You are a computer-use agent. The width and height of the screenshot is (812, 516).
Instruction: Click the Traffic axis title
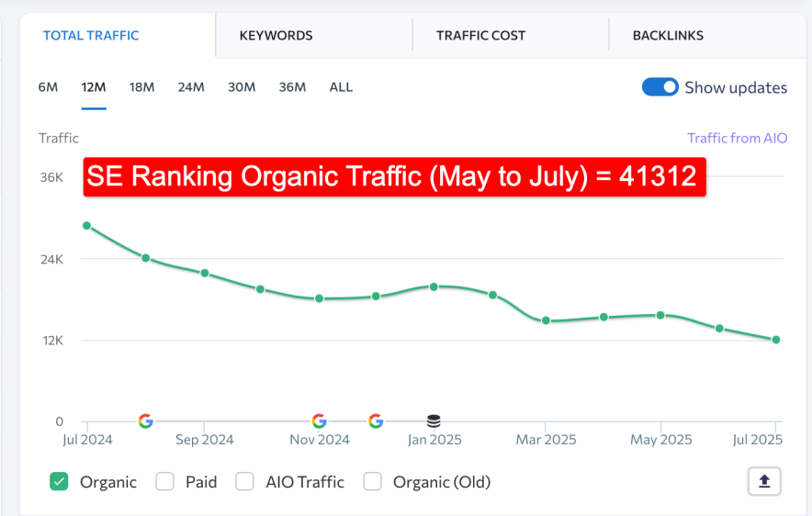[x=59, y=139]
